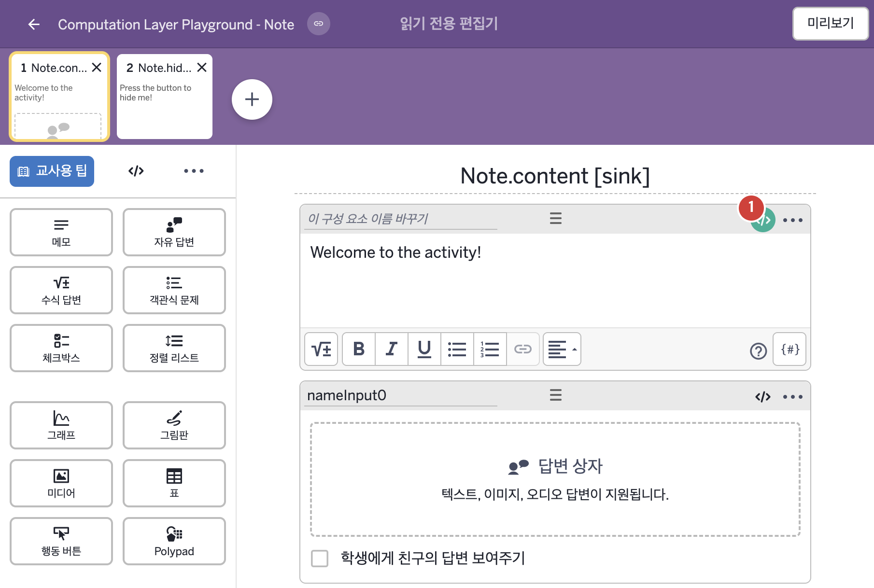Insert math with the √± button
The width and height of the screenshot is (874, 588).
tap(321, 349)
